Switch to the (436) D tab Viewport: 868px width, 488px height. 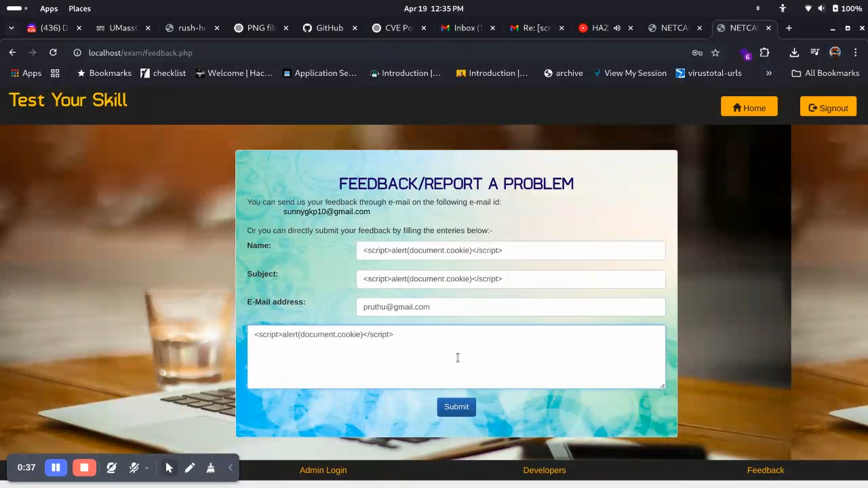click(54, 28)
